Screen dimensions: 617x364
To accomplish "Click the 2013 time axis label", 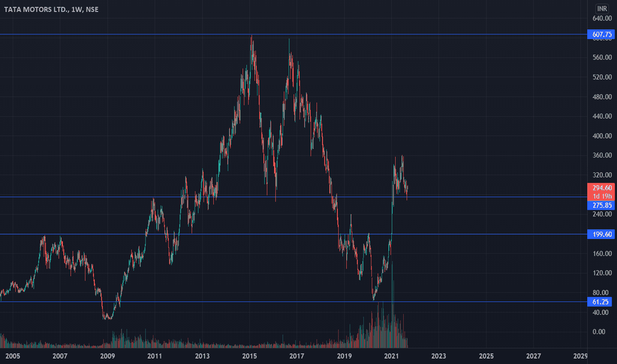I will tap(203, 356).
